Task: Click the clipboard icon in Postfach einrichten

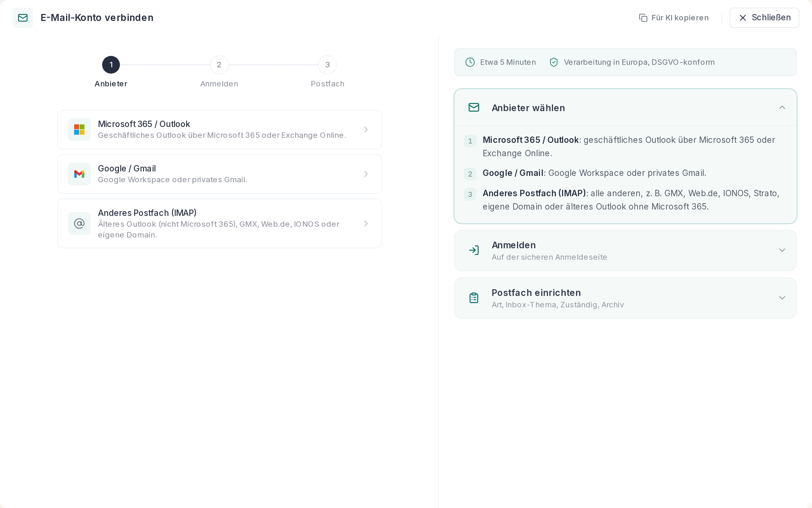Action: click(x=474, y=298)
